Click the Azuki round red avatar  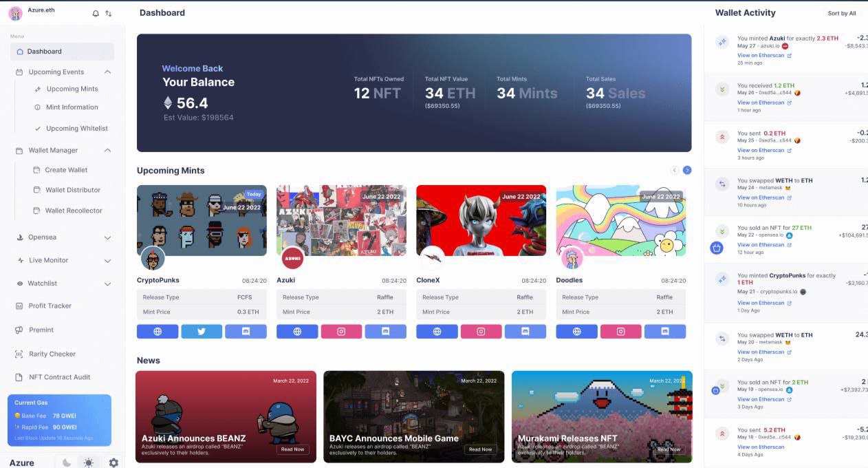point(293,258)
